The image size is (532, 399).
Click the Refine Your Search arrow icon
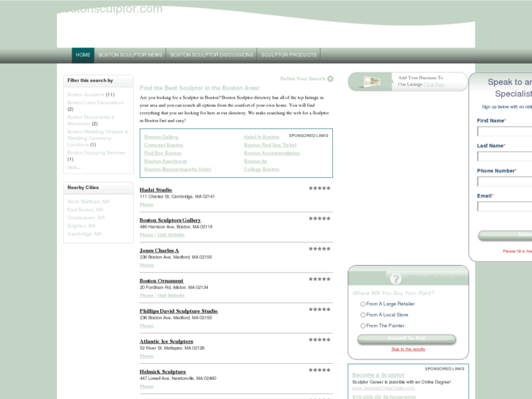pos(330,79)
